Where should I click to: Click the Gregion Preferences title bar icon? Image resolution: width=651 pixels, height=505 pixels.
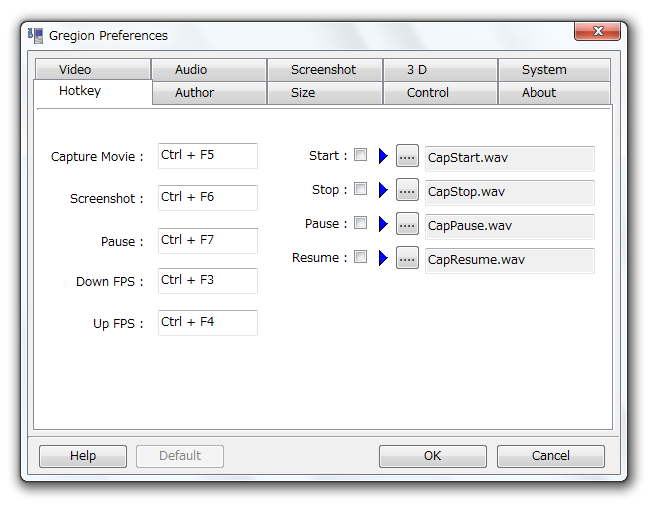point(36,35)
